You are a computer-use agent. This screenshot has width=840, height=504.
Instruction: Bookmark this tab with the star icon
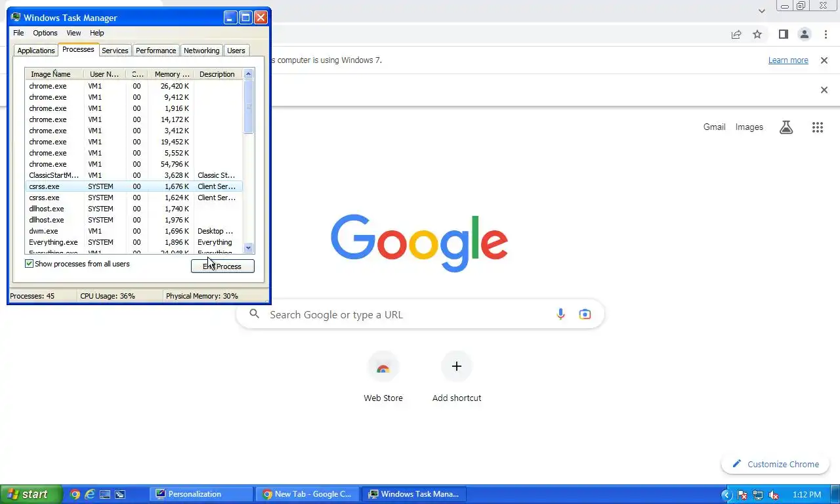757,34
